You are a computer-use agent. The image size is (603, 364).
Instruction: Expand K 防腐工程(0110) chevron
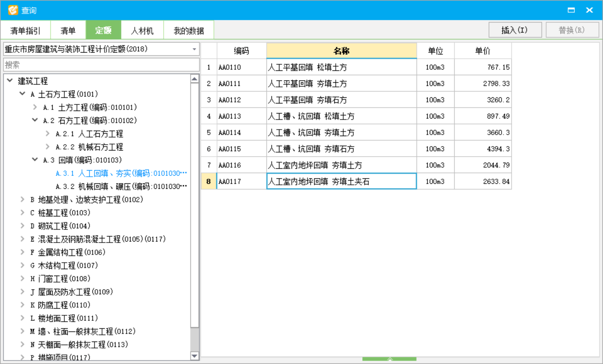click(x=22, y=305)
